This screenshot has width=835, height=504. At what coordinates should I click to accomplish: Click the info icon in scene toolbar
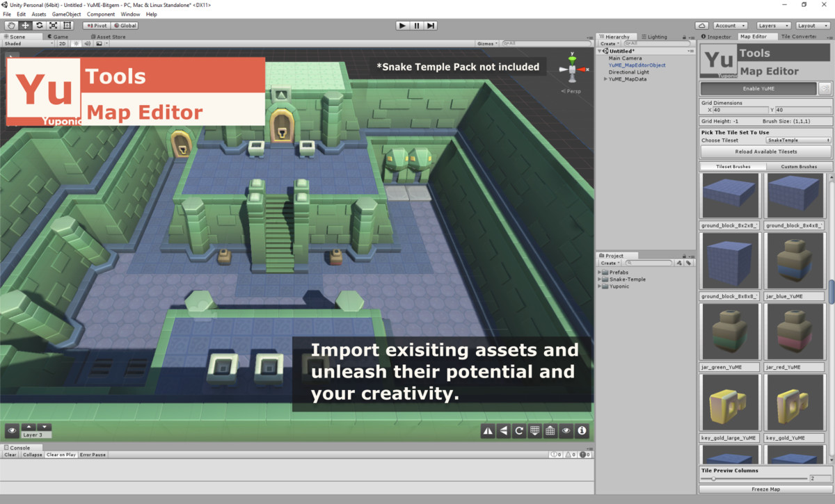coord(582,431)
